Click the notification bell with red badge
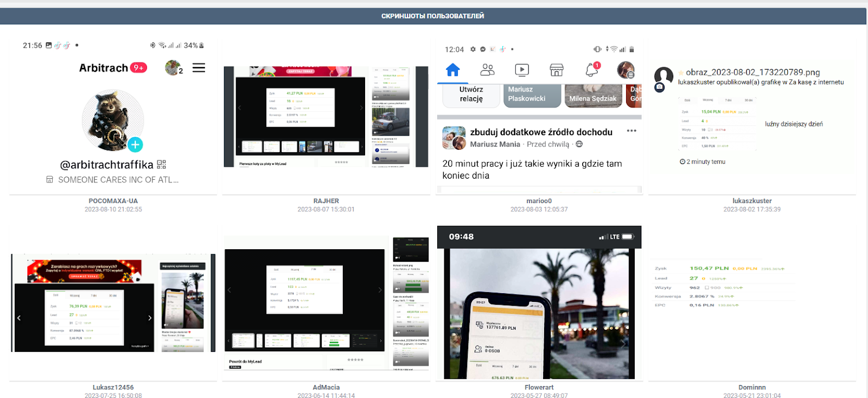Screen dimensions: 868x398 point(592,70)
